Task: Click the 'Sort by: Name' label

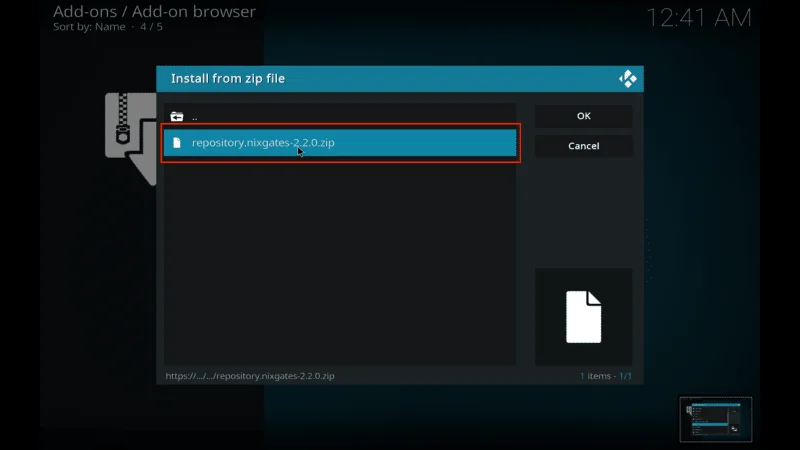Action: tap(89, 27)
